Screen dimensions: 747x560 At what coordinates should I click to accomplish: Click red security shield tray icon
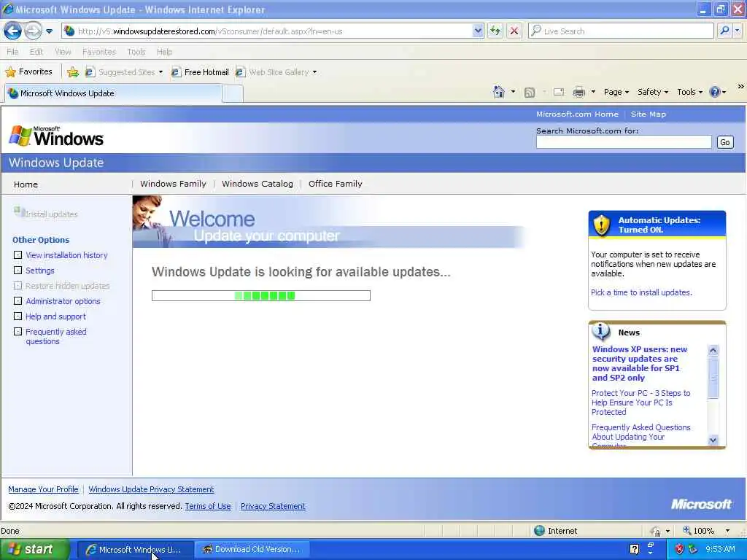pyautogui.click(x=679, y=549)
